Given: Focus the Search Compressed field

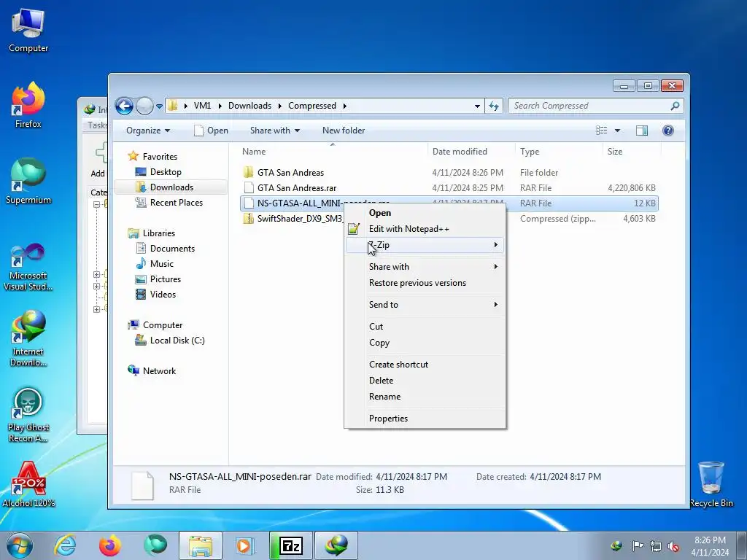Looking at the screenshot, I should [x=595, y=106].
